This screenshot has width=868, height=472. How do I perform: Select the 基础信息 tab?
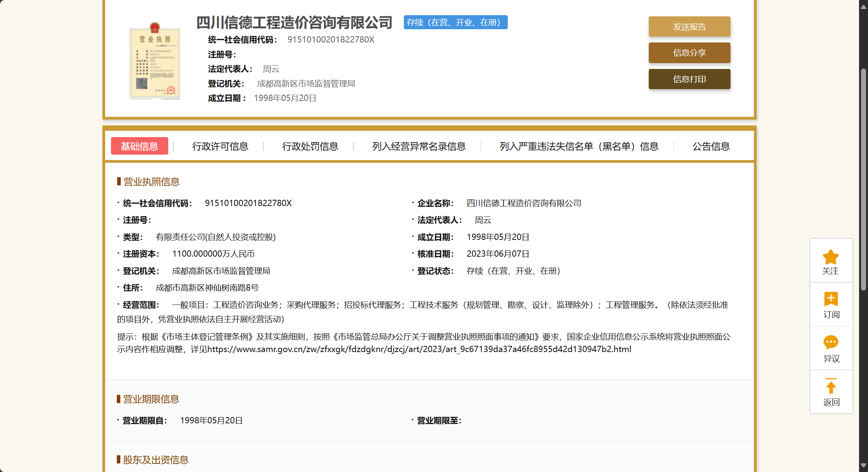[x=139, y=146]
